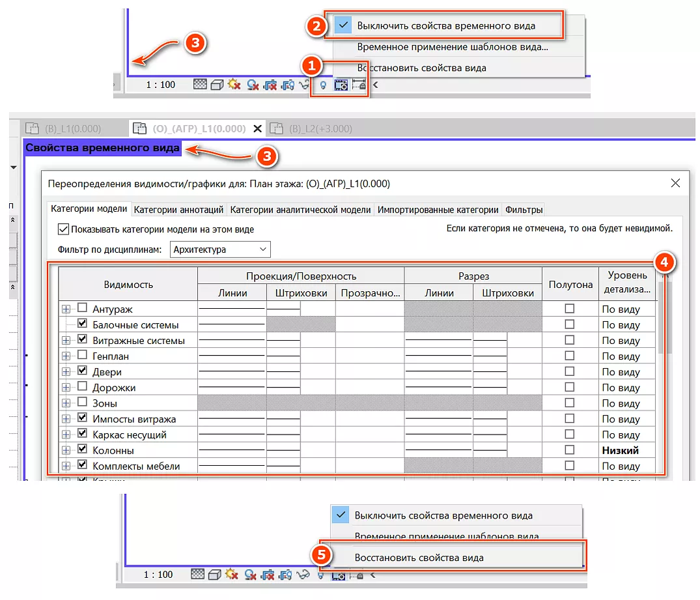Enable the Антураж visibility checkbox
700x600 pixels.
(82, 309)
